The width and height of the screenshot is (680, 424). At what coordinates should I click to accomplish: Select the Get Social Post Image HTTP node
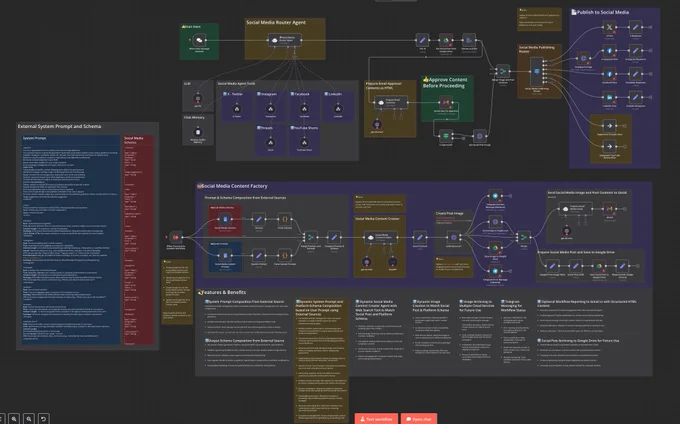pyautogui.click(x=480, y=136)
